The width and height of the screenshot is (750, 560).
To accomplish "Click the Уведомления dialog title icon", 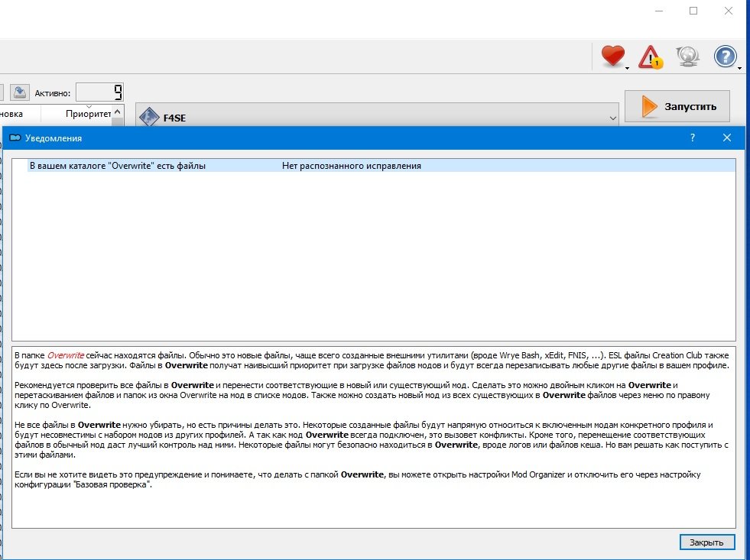I will click(x=14, y=138).
